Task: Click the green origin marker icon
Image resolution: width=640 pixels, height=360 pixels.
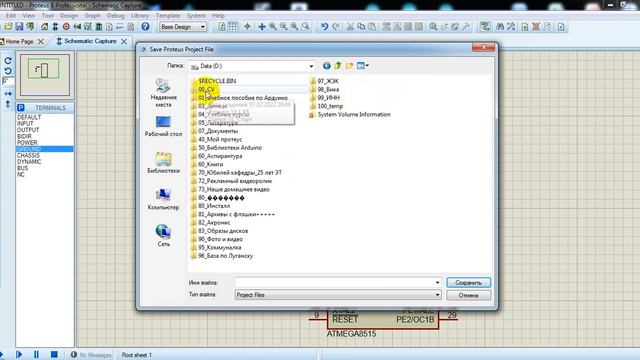Action: coord(247,27)
